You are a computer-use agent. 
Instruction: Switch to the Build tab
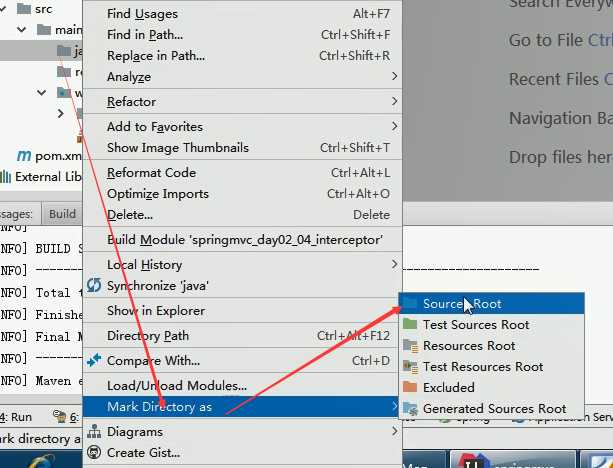pyautogui.click(x=62, y=214)
